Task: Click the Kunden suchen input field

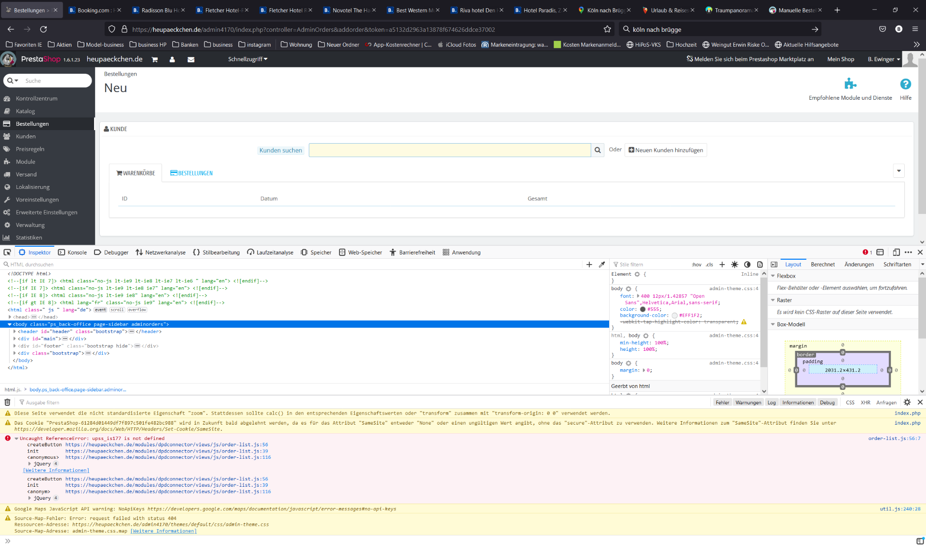Action: click(x=449, y=150)
